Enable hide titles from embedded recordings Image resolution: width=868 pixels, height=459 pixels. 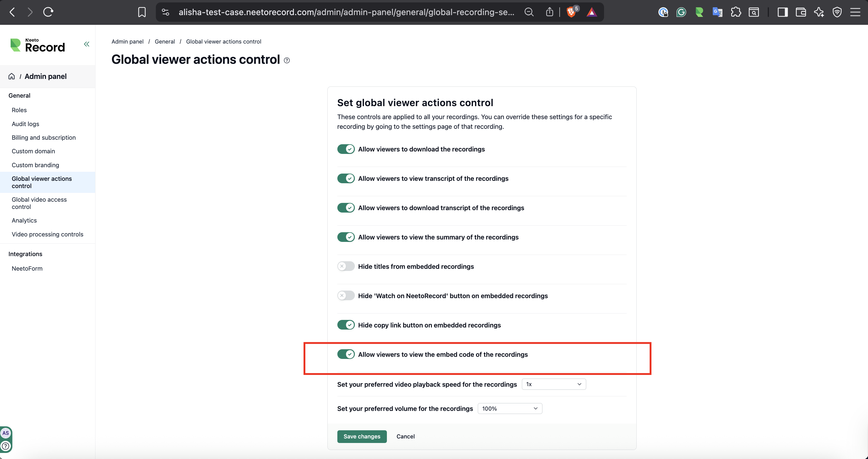[346, 266]
